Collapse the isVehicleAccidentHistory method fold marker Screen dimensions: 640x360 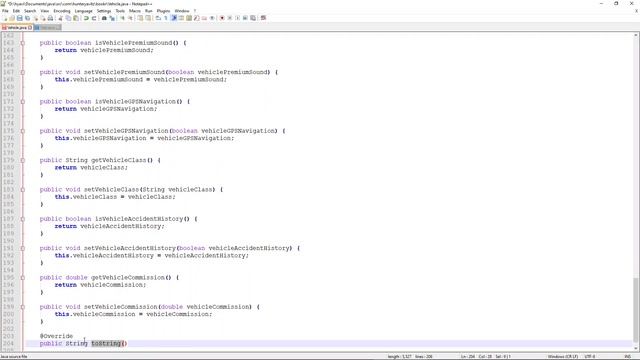click(x=22, y=219)
